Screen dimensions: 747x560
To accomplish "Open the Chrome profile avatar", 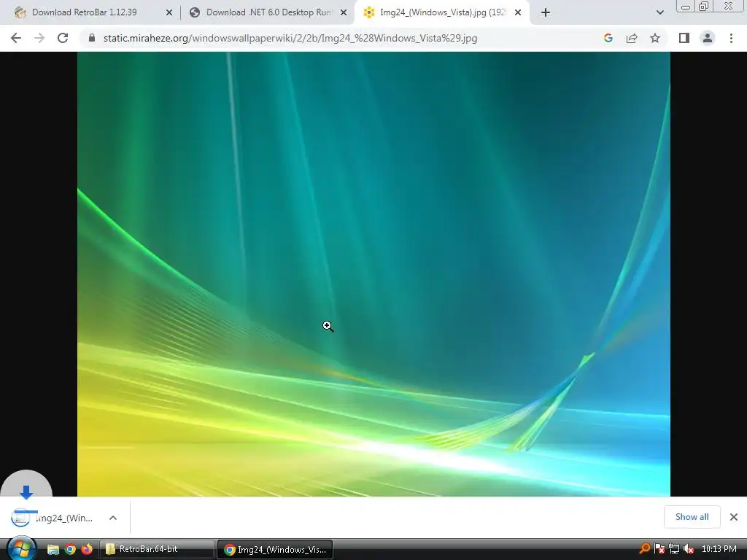I will pos(708,38).
